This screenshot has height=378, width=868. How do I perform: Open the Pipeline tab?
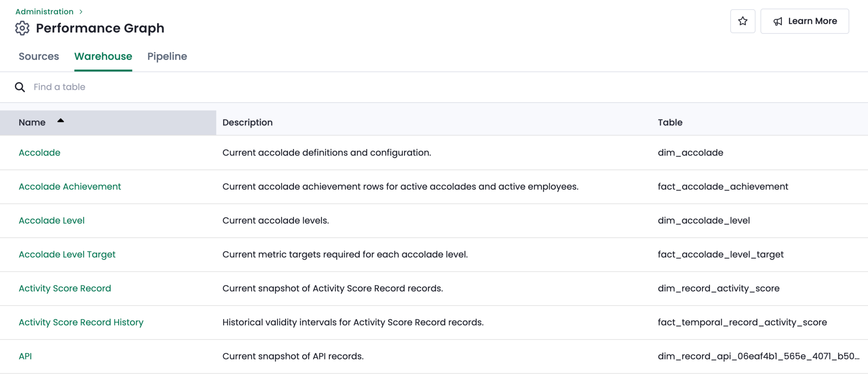167,56
